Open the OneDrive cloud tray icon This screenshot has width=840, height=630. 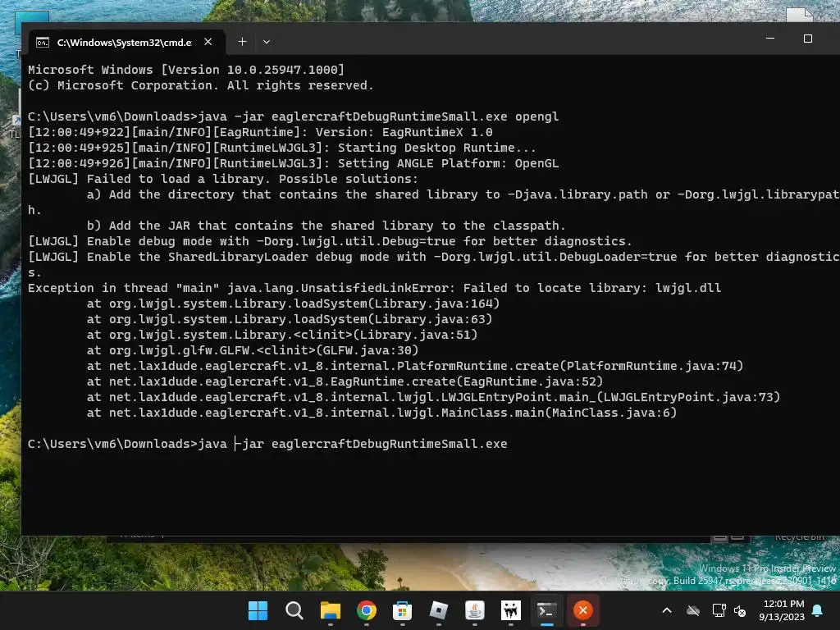click(693, 610)
